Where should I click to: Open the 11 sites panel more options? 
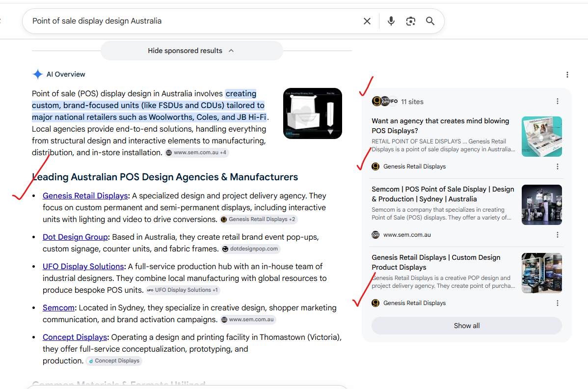tap(557, 101)
